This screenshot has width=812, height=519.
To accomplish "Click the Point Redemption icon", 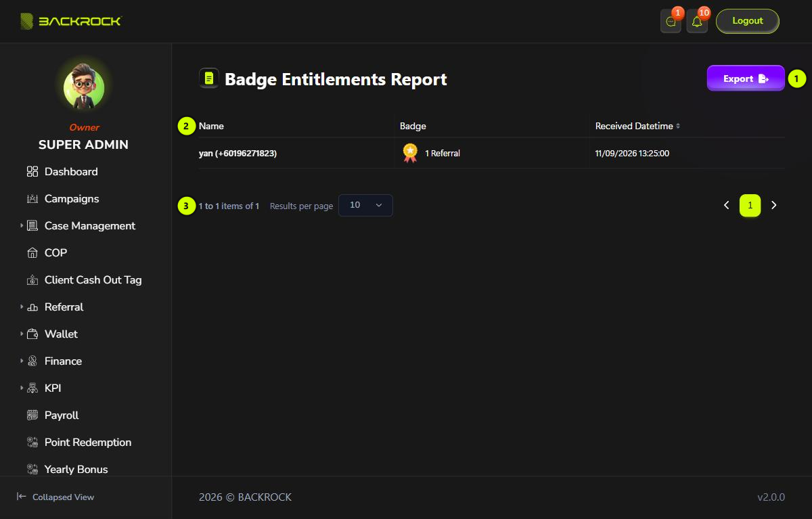I will tap(32, 443).
